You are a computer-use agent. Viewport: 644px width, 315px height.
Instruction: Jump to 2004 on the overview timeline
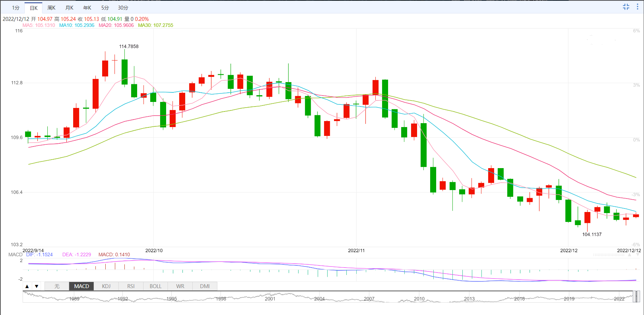(x=319, y=299)
